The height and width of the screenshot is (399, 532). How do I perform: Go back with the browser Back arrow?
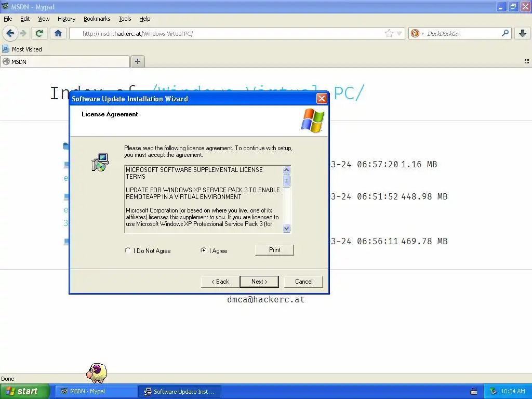coord(10,33)
